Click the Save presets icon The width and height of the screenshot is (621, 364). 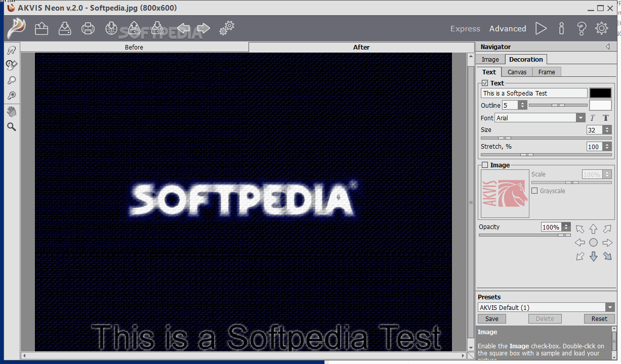(x=157, y=28)
